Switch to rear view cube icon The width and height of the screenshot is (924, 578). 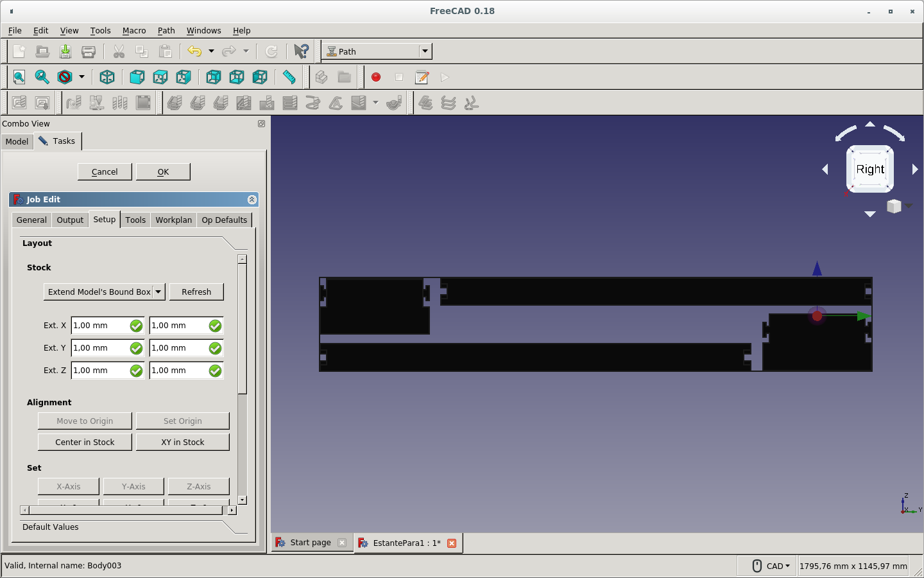pyautogui.click(x=213, y=77)
